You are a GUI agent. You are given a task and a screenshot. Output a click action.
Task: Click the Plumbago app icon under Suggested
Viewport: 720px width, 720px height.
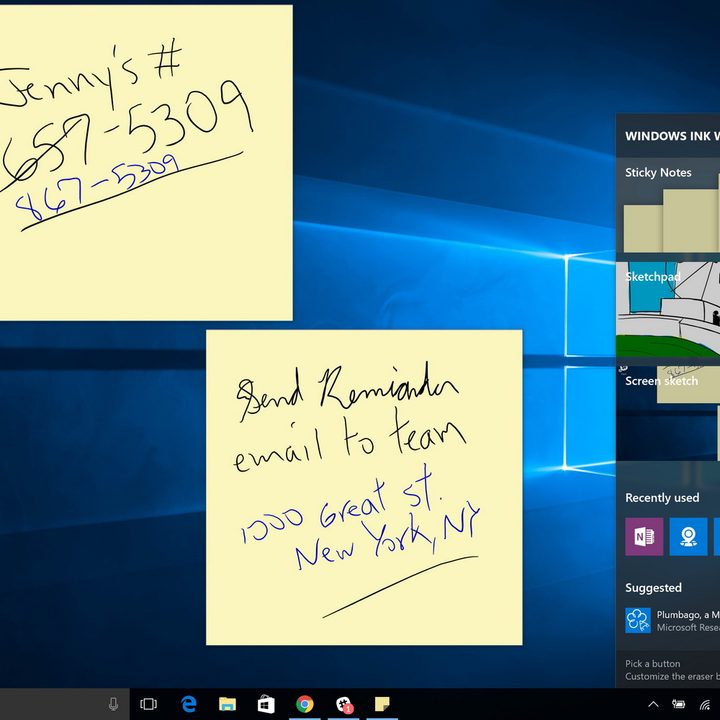pyautogui.click(x=638, y=620)
